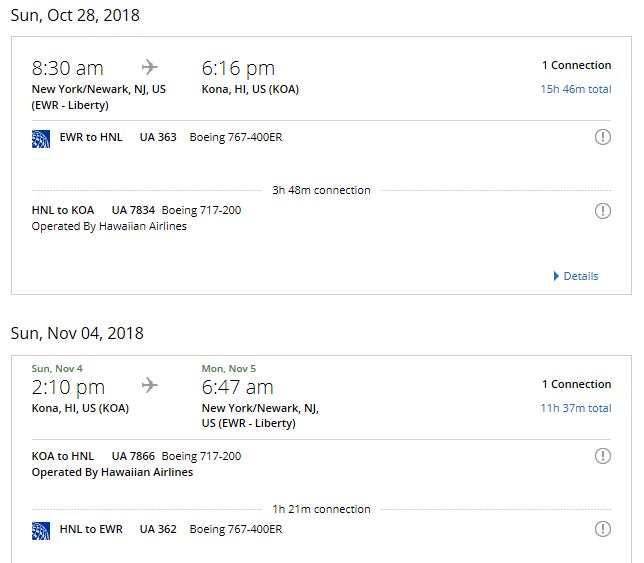Screen dimensions: 644x563
Task: Click the 3h 48m connection label
Action: click(x=321, y=190)
